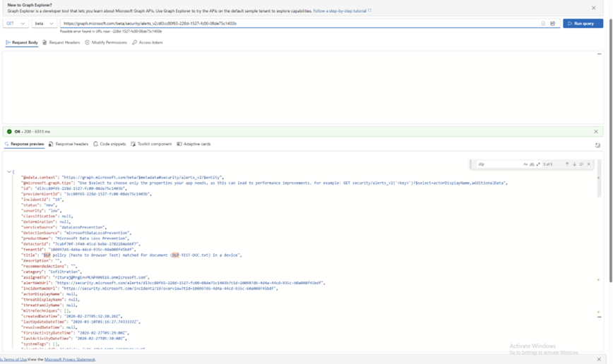
Task: Click the find box containing dlp
Action: click(x=499, y=164)
